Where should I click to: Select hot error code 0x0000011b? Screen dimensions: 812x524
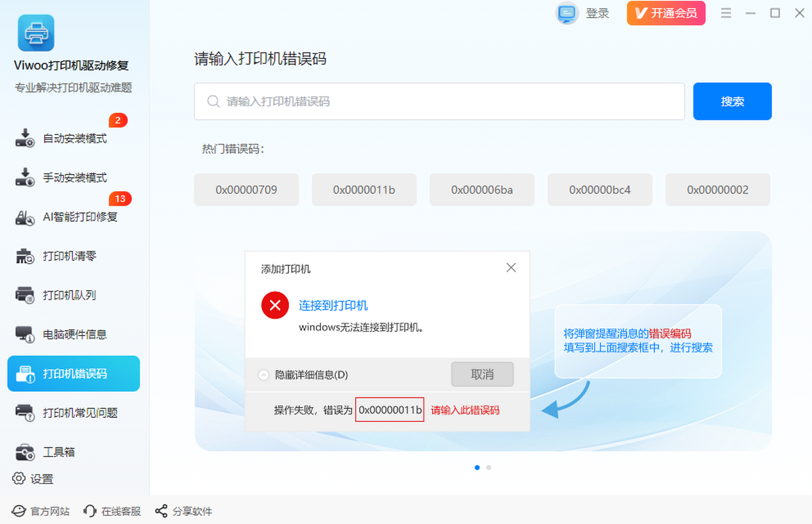(x=364, y=190)
